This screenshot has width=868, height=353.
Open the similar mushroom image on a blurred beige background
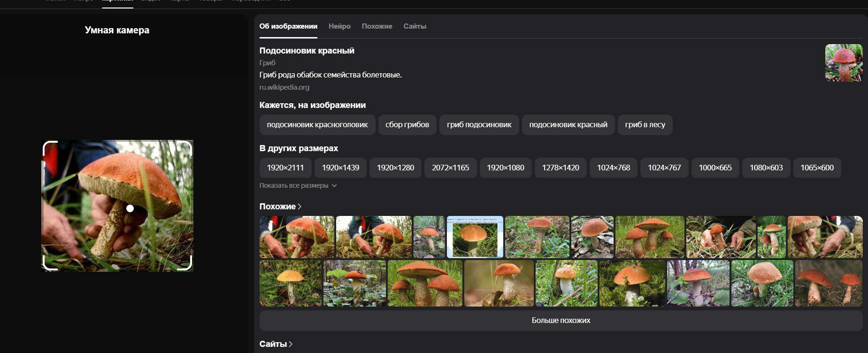[x=499, y=284]
